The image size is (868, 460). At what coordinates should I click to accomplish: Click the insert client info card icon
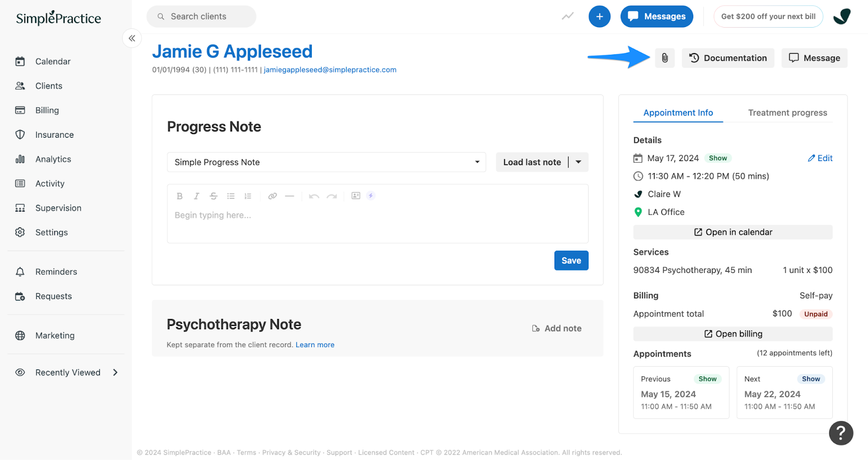point(356,196)
